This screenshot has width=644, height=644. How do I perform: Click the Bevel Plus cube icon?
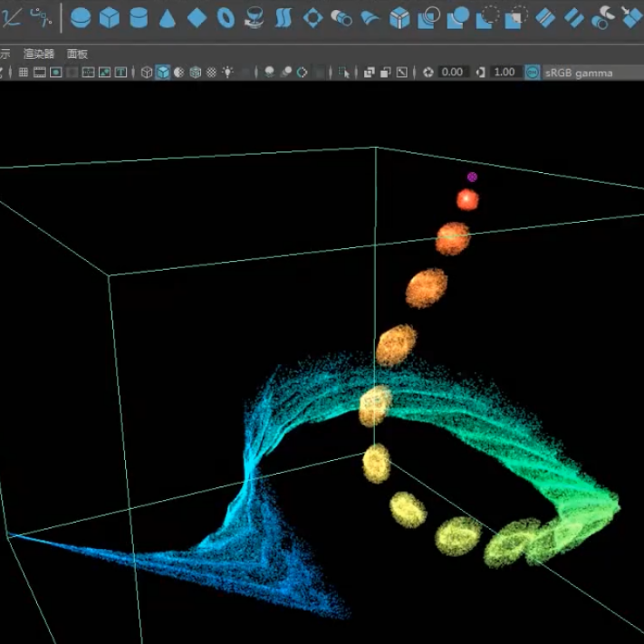click(399, 18)
